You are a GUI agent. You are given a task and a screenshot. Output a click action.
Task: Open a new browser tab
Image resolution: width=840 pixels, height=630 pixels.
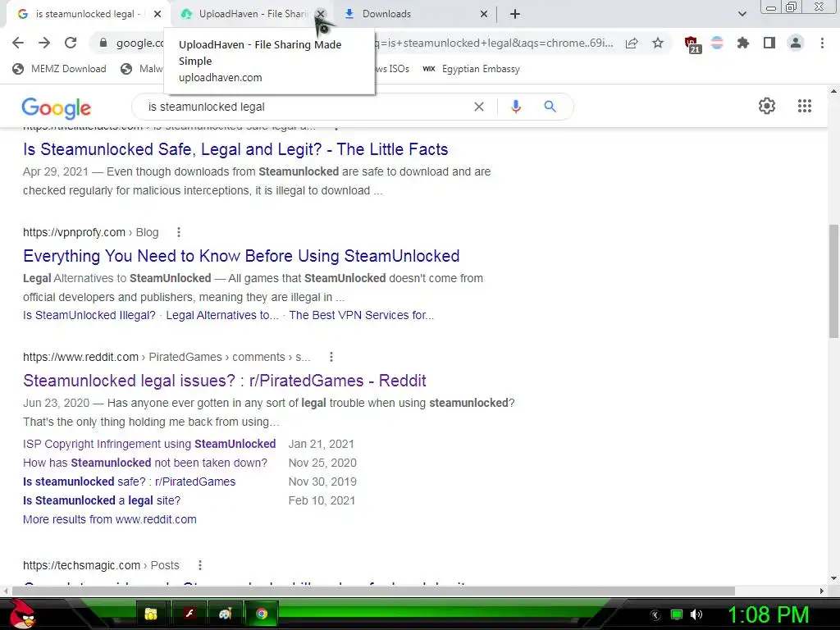coord(515,14)
